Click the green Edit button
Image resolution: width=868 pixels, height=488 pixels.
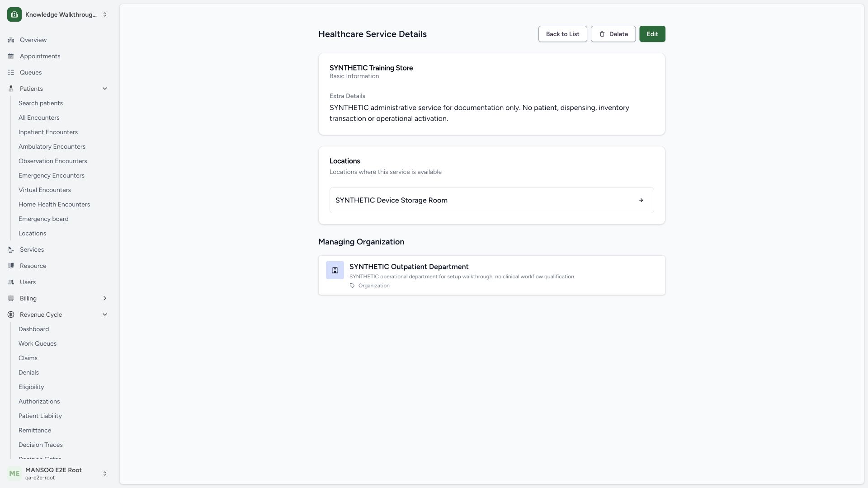pyautogui.click(x=652, y=34)
